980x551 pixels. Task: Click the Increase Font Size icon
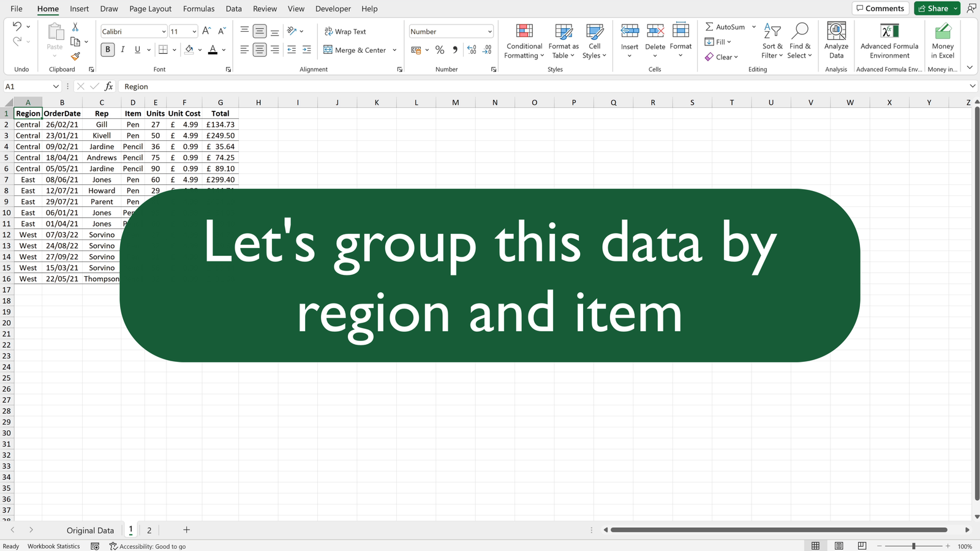coord(206,31)
